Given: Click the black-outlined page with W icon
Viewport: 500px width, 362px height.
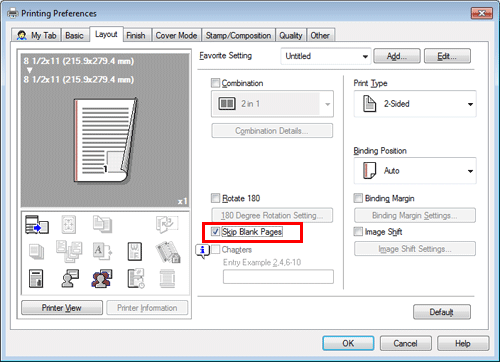Looking at the screenshot, I should 135,251.
